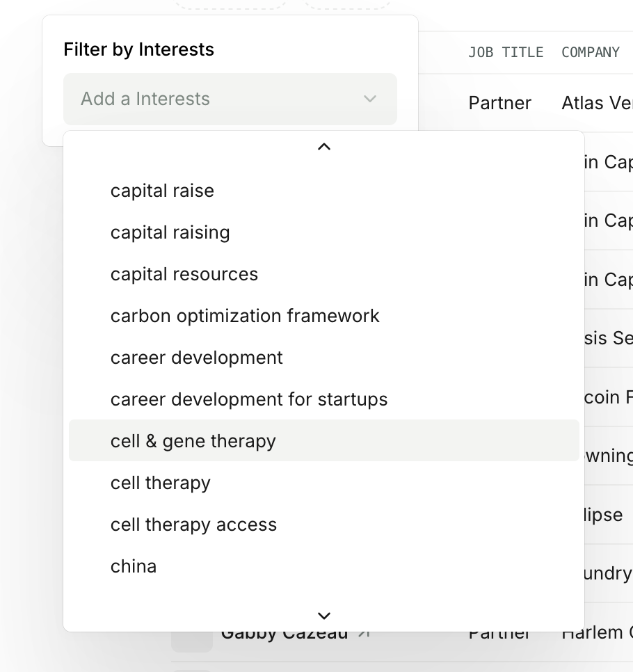Open the Add a Interests dropdown arrow
633x672 pixels.
click(370, 99)
